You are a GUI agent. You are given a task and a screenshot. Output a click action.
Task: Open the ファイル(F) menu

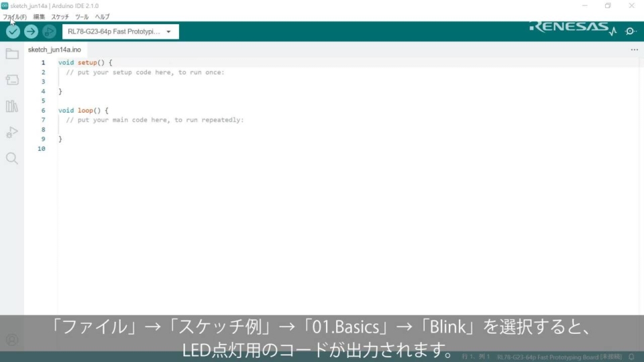[x=15, y=17]
